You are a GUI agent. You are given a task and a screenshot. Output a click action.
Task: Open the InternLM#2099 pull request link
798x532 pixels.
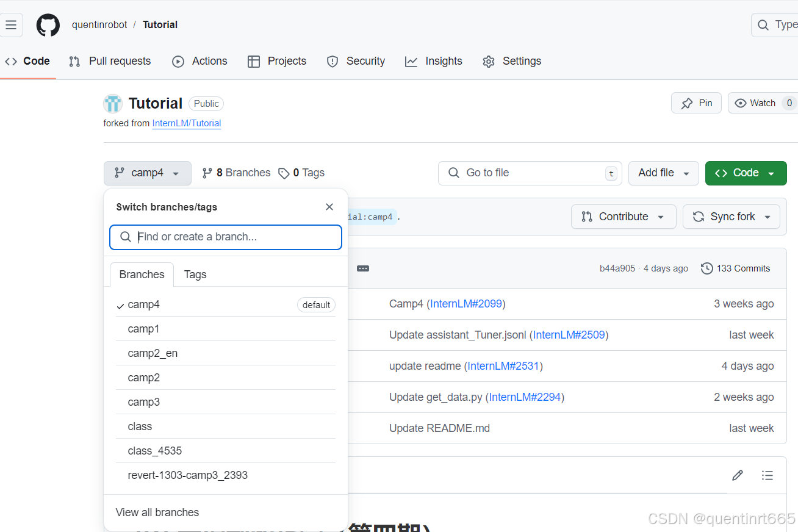tap(466, 304)
